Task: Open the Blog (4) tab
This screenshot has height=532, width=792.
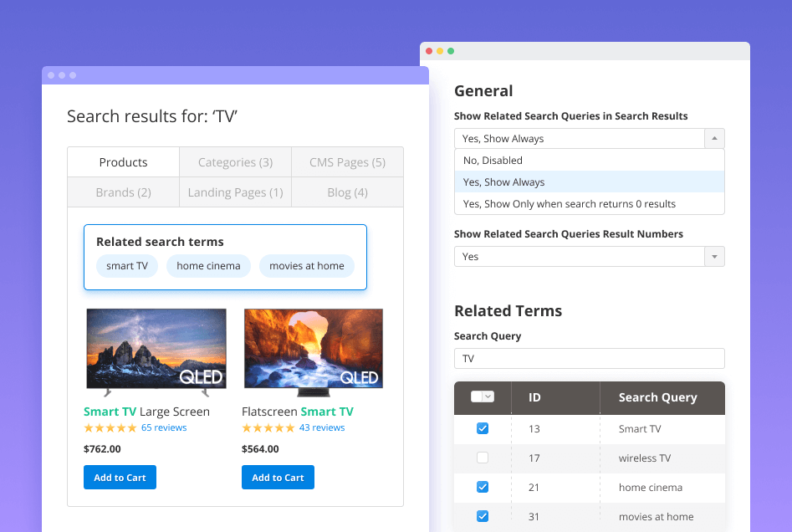Action: tap(347, 192)
